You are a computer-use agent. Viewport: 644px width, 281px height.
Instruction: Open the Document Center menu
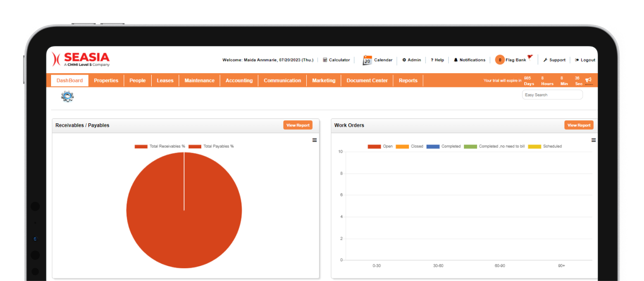pos(367,81)
